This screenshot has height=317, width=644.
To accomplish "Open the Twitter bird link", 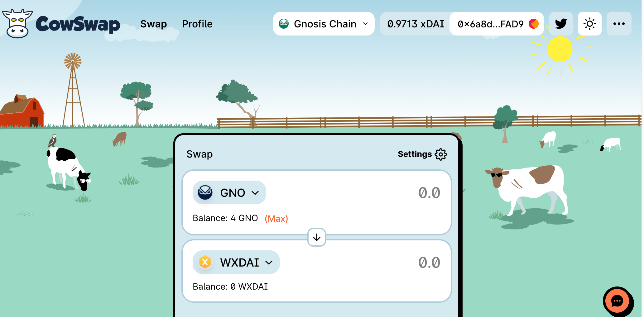I will coord(561,24).
